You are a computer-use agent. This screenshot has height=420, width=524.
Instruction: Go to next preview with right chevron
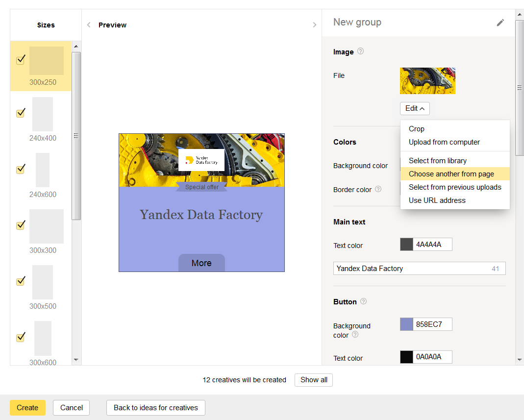pyautogui.click(x=315, y=25)
